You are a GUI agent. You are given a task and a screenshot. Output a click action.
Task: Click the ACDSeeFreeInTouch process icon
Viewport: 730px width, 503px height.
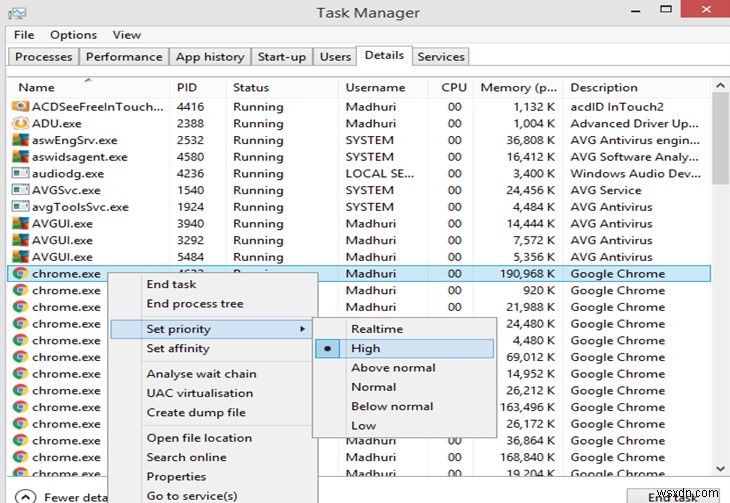coord(20,107)
